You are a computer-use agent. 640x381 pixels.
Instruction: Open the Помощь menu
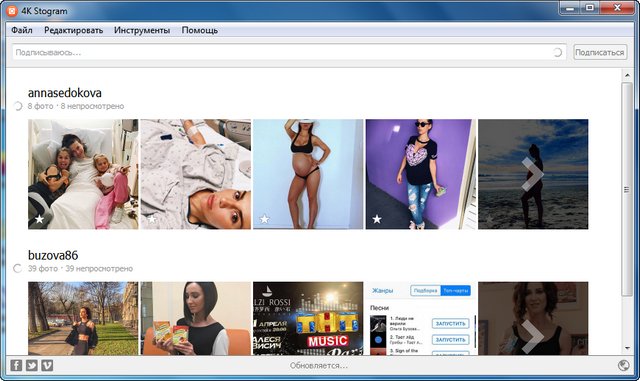(x=200, y=30)
